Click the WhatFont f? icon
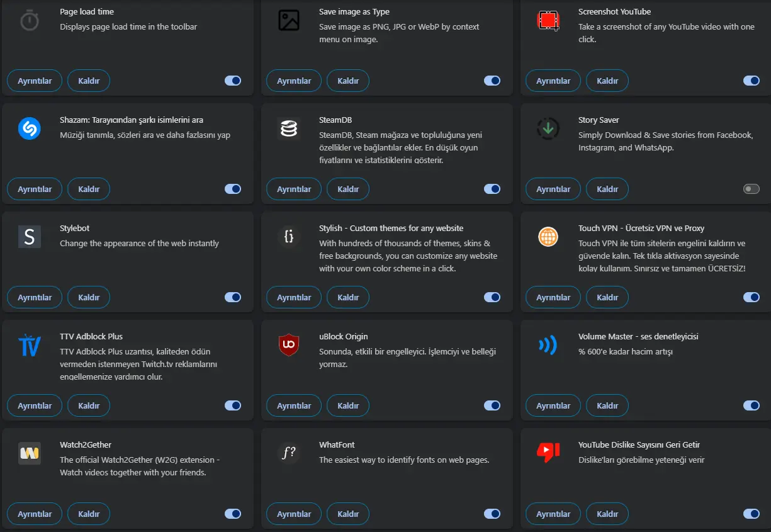The width and height of the screenshot is (771, 532). point(289,453)
